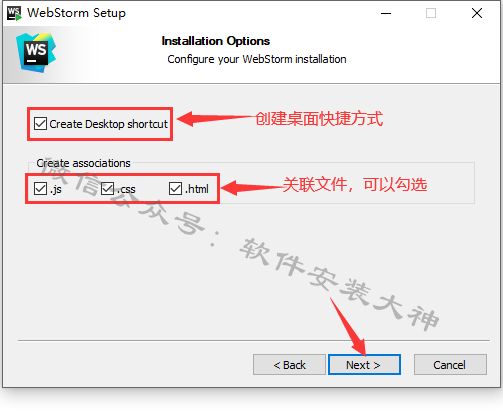This screenshot has width=503, height=412.
Task: Click the red 创建桌面快捷方式 annotation text
Action: (319, 119)
